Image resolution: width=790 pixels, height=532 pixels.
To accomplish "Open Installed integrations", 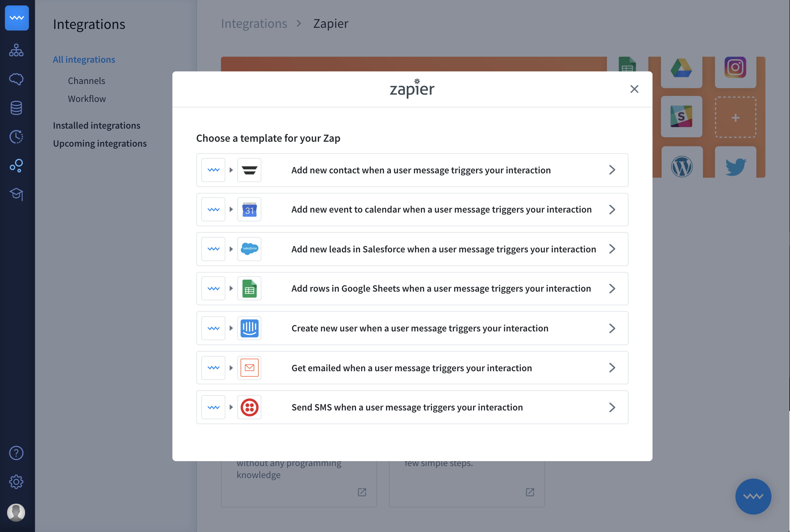I will point(96,125).
